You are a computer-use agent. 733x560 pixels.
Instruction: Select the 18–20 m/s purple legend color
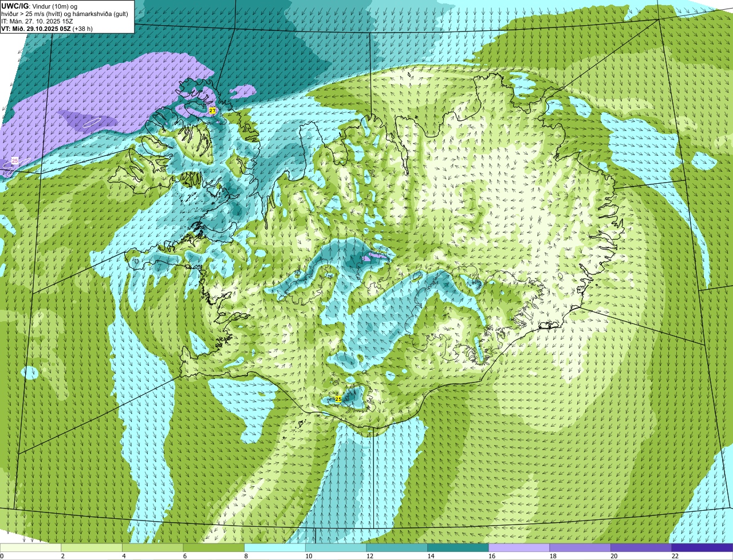tap(580, 547)
